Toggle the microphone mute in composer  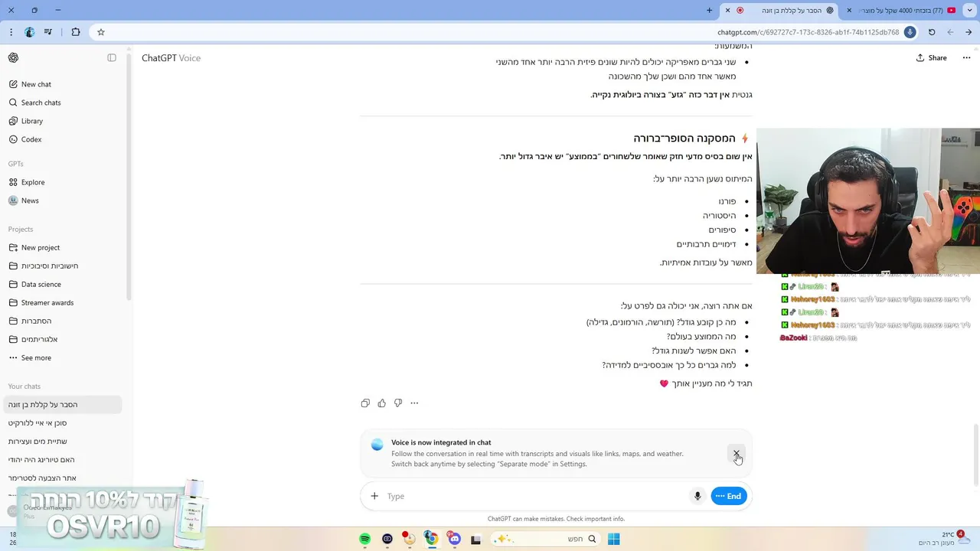click(697, 496)
